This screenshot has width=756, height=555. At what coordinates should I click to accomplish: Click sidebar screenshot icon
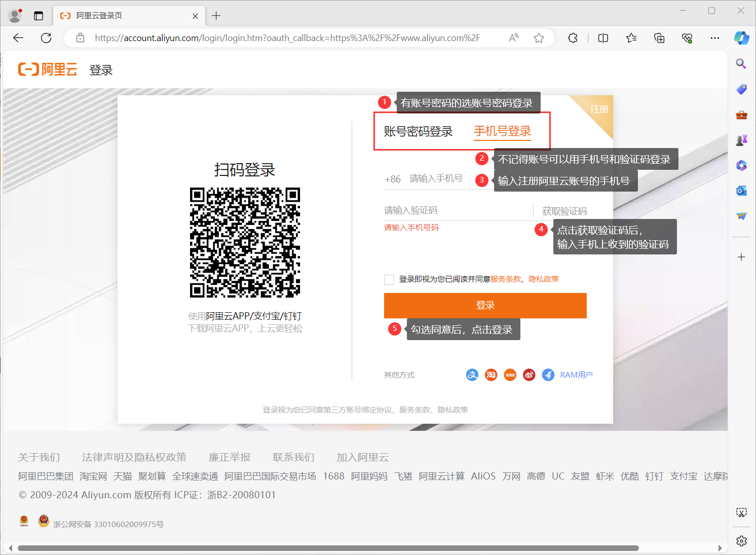[x=741, y=512]
